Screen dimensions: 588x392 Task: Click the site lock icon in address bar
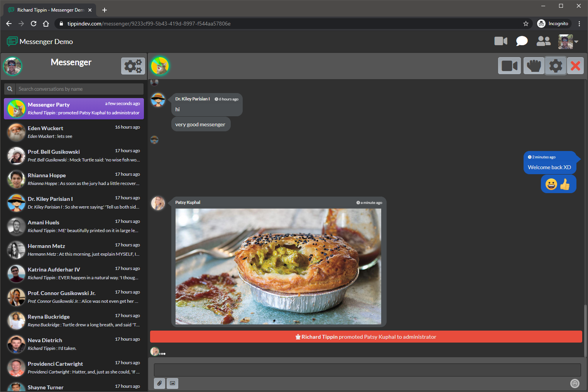(61, 24)
